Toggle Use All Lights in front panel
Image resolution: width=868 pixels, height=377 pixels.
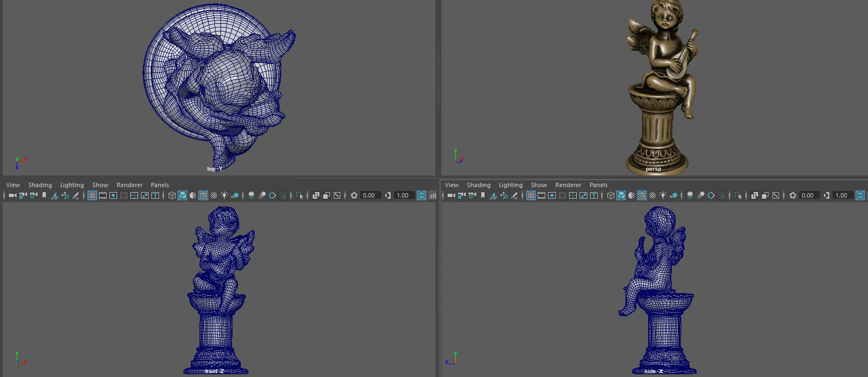pos(224,195)
